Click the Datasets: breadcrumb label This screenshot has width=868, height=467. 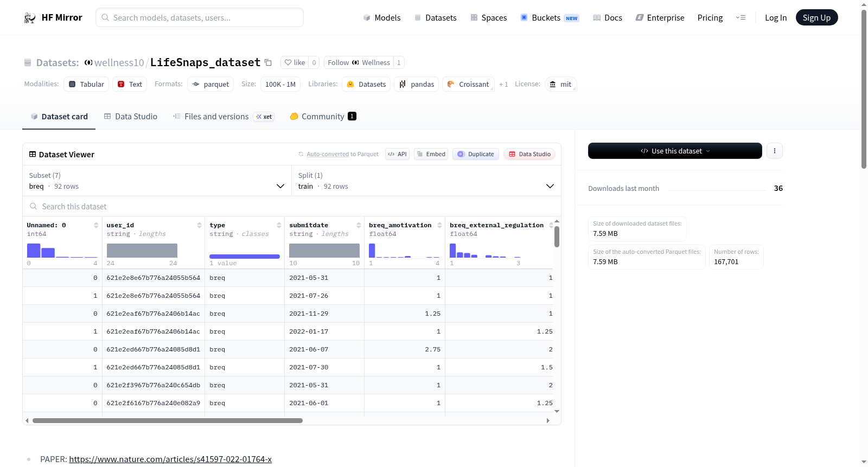click(x=58, y=62)
